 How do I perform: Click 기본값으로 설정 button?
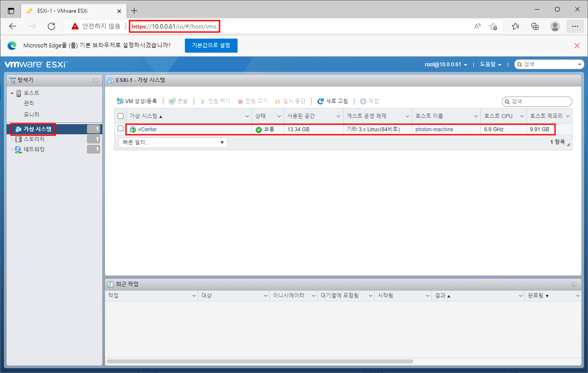pyautogui.click(x=211, y=45)
